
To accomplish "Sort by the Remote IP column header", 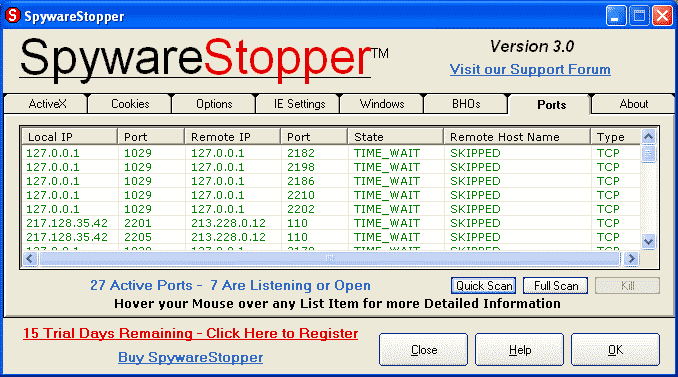I will 233,137.
